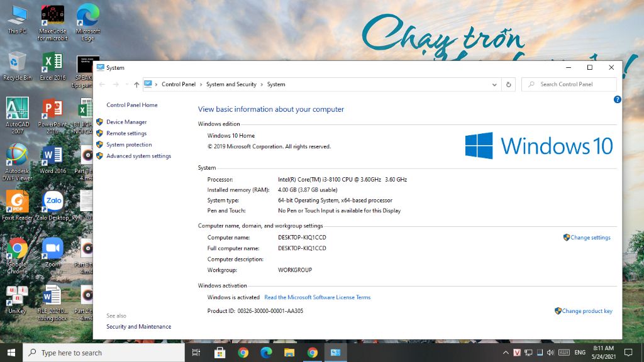The width and height of the screenshot is (644, 362).
Task: Open Control Panel Home
Action: [132, 105]
